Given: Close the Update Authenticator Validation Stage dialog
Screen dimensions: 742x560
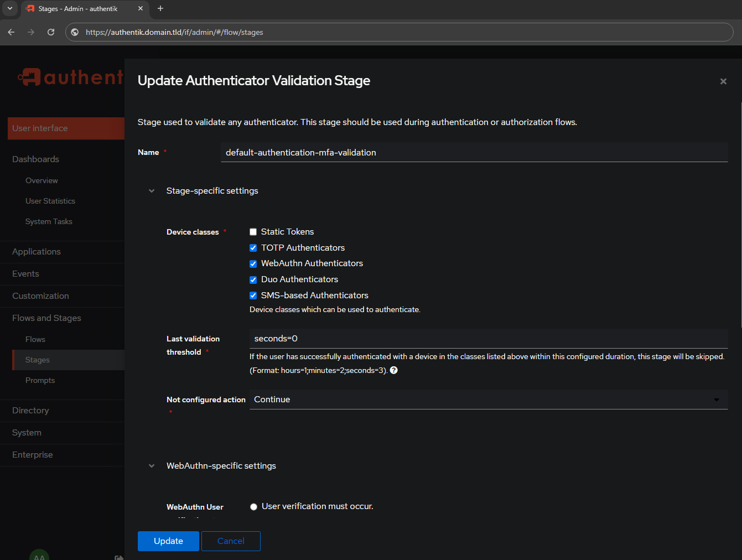Looking at the screenshot, I should tap(723, 81).
